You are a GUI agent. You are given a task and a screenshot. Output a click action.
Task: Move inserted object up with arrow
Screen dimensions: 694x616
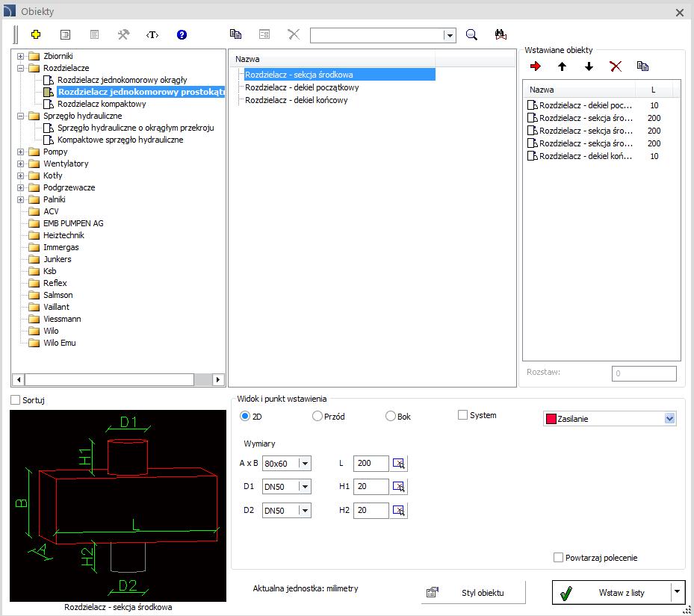tap(562, 66)
